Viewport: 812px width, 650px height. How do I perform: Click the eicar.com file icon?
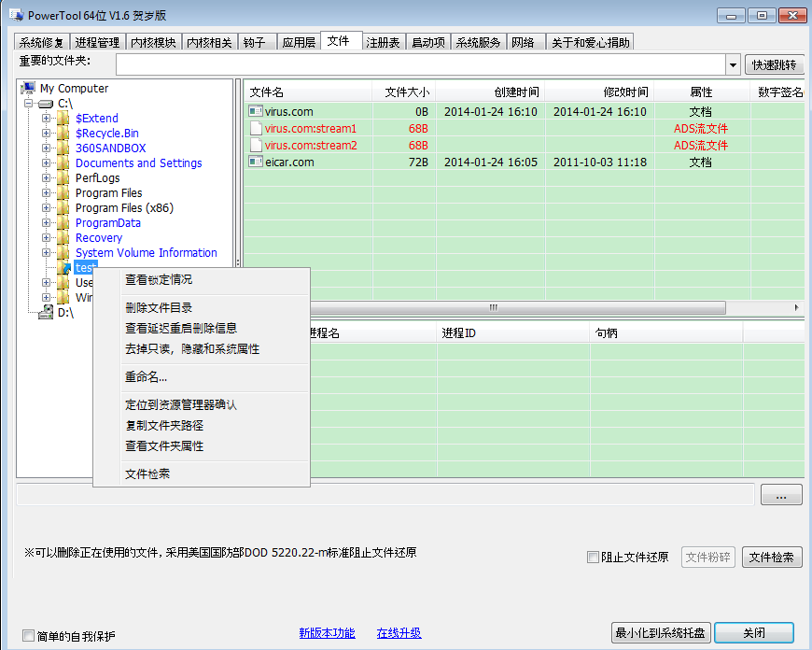coord(257,162)
